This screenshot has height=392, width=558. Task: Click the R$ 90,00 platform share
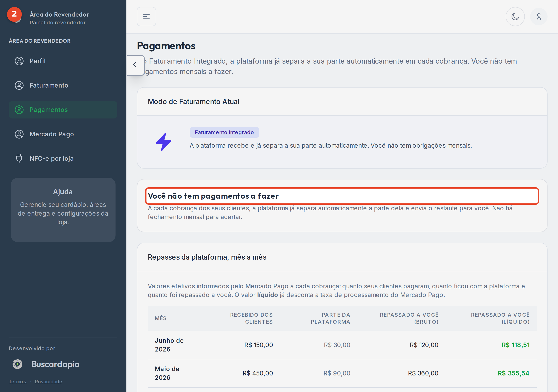337,373
